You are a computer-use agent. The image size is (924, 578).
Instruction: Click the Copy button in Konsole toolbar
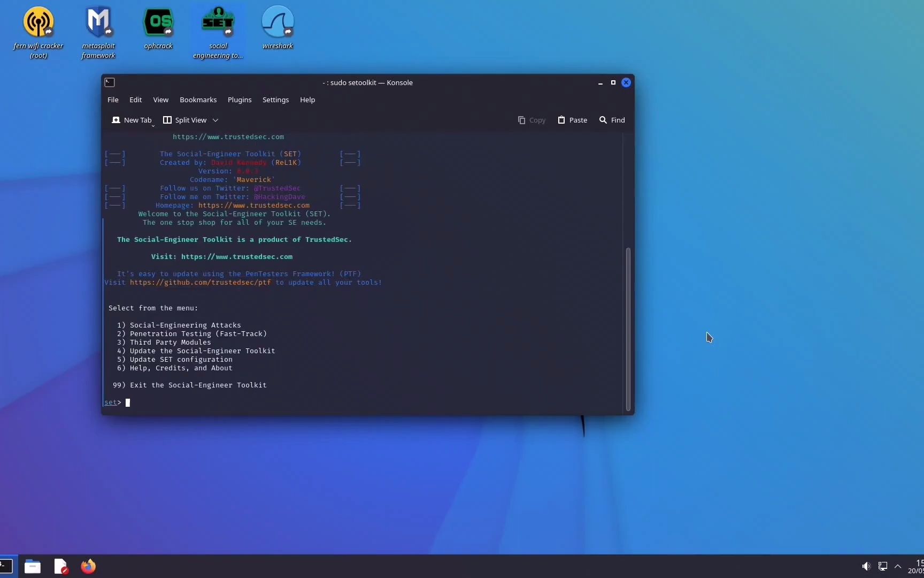[532, 120]
